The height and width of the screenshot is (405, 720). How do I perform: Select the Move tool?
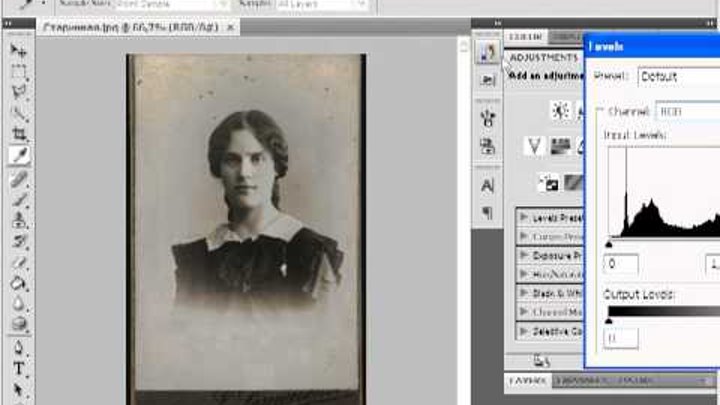(x=18, y=49)
